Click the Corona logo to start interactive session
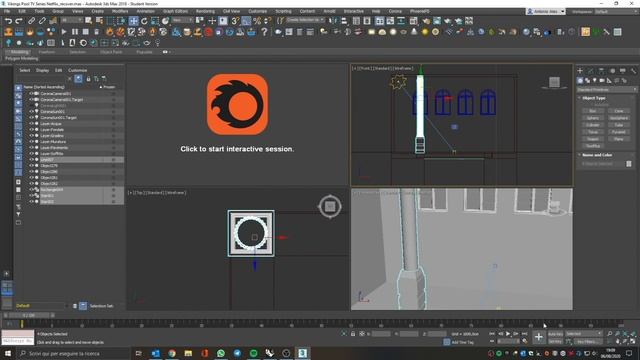The width and height of the screenshot is (640, 360). click(237, 104)
